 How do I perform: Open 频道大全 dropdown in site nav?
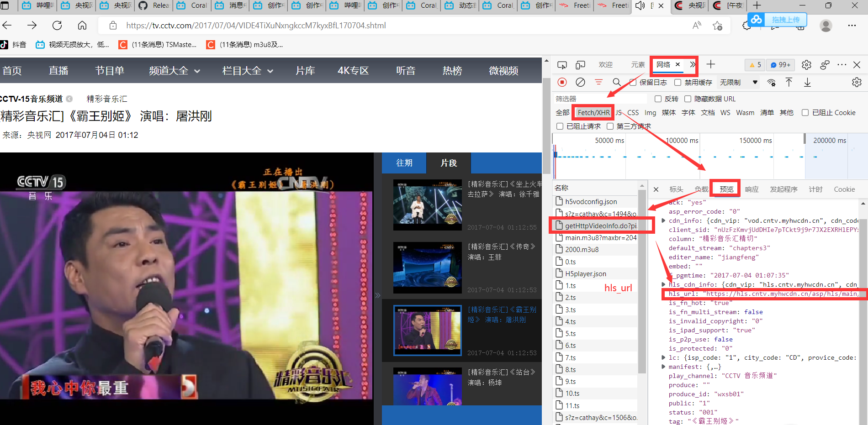point(175,71)
